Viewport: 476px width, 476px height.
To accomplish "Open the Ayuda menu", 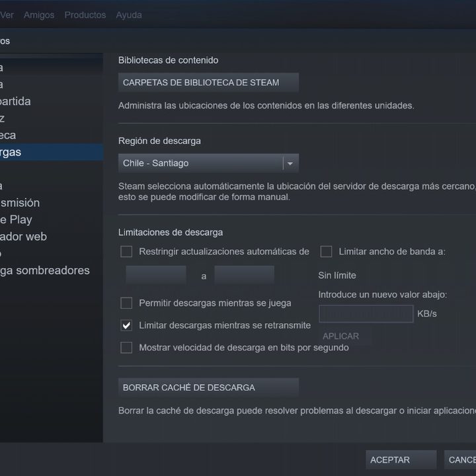I will [x=129, y=15].
